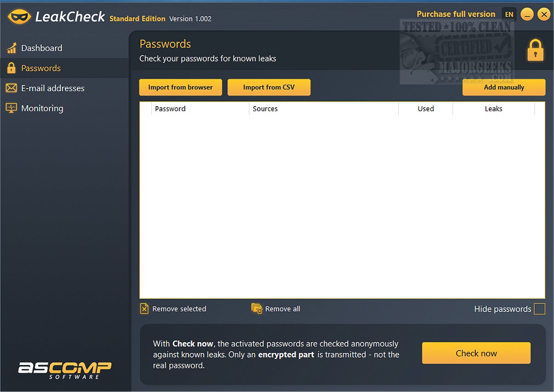Click Purchase full version link

456,14
